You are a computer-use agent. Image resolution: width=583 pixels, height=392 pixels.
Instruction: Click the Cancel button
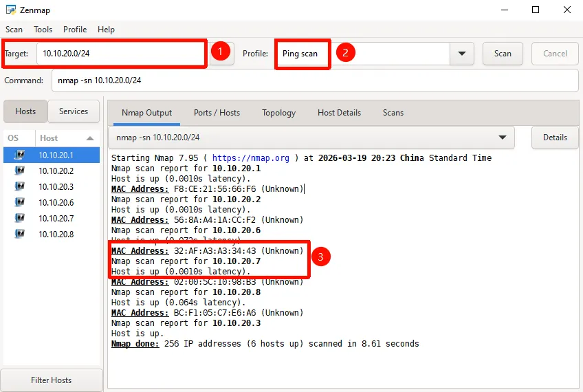pos(555,54)
